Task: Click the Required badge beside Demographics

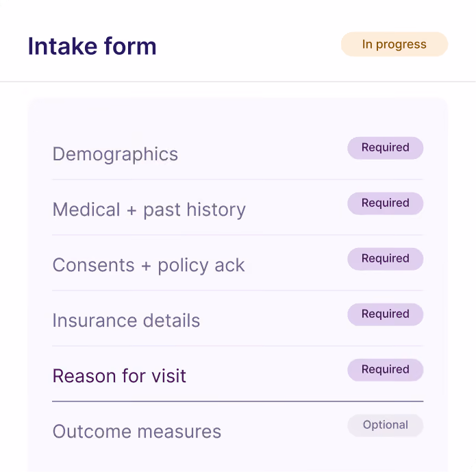Action: (x=386, y=148)
